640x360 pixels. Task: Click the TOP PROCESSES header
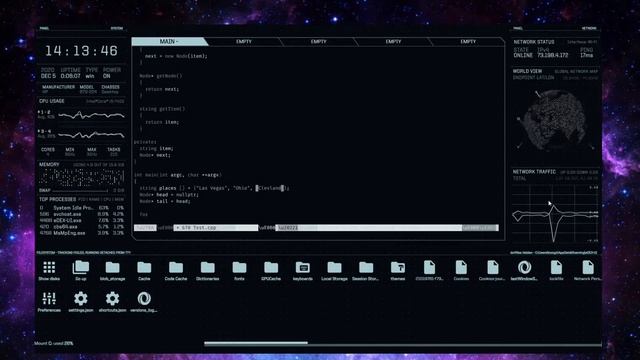58,200
